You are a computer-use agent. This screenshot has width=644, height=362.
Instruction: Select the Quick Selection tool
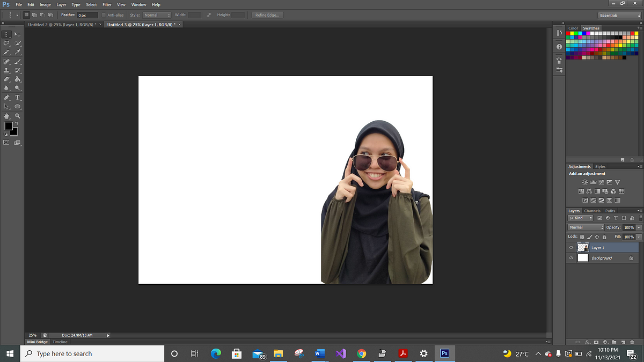(x=18, y=43)
